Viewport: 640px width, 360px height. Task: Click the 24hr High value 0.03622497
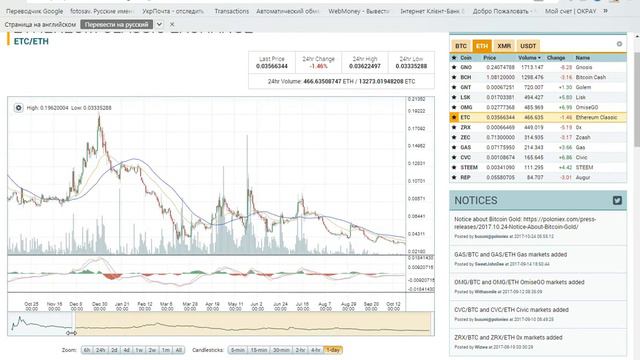[365, 66]
